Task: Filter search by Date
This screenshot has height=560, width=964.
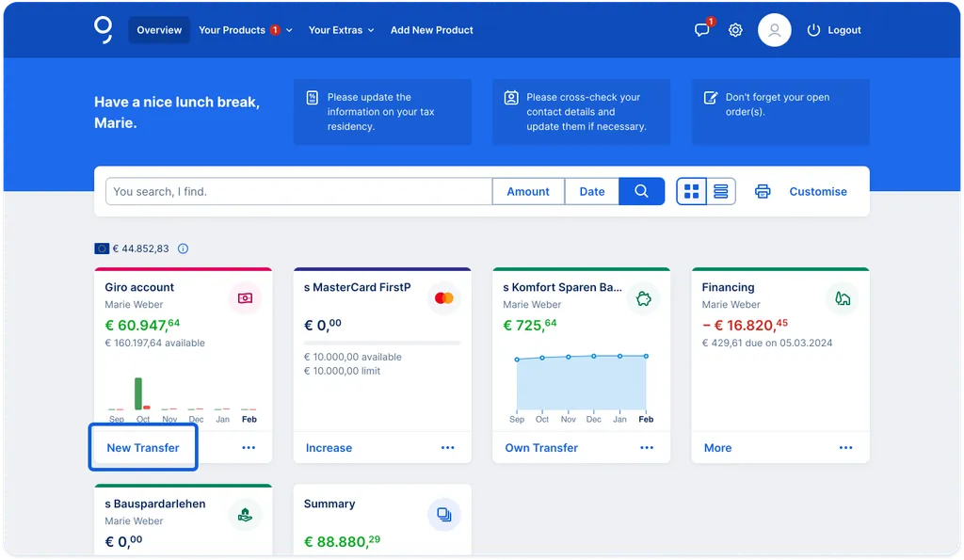Action: click(592, 191)
